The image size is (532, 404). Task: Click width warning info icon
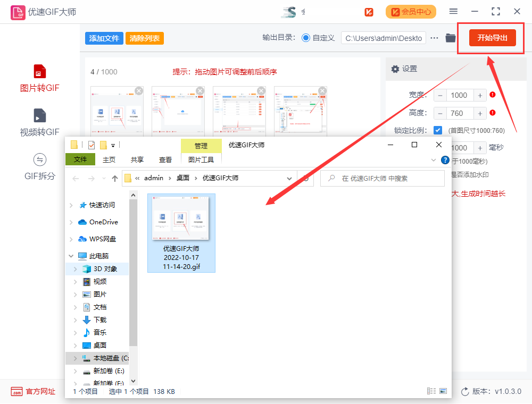pyautogui.click(x=493, y=95)
